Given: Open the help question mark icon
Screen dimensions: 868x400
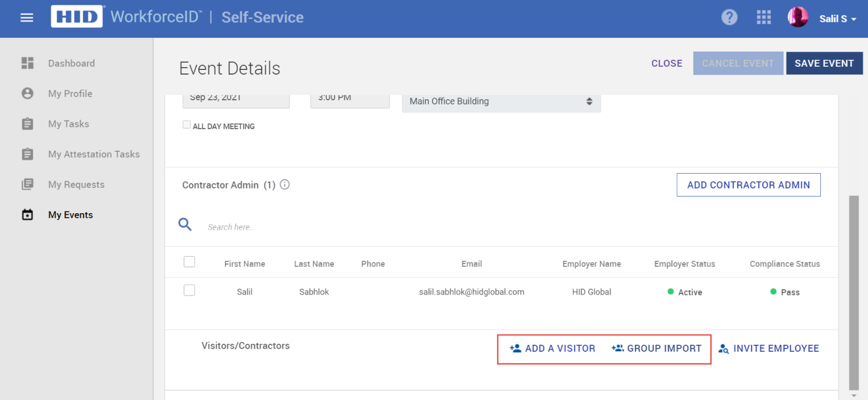Looking at the screenshot, I should pyautogui.click(x=729, y=17).
